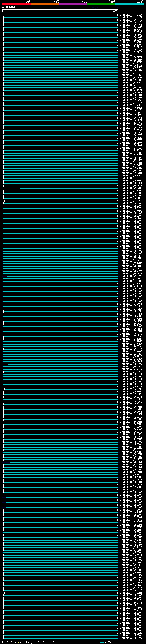The width and height of the screenshot is (146, 644).
Task: Select hit UniRef100_Q2NL22
Action: tap(131, 633)
